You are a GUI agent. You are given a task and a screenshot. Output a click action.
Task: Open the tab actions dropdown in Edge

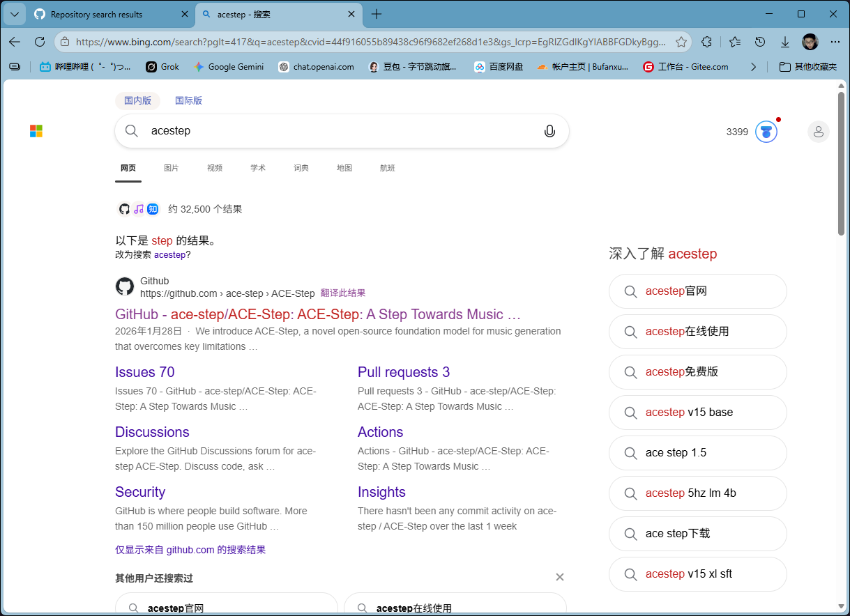[x=15, y=14]
